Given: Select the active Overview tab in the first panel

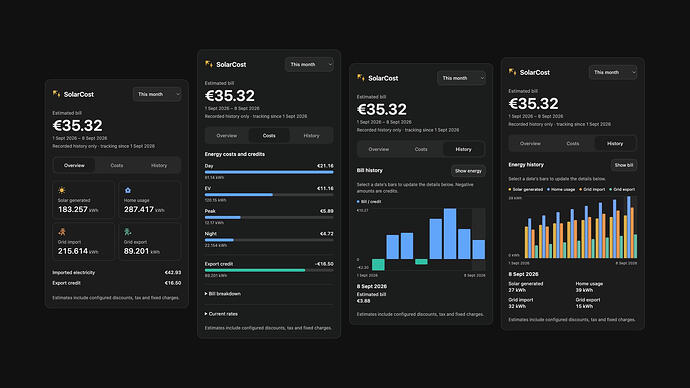Looking at the screenshot, I should click(74, 165).
